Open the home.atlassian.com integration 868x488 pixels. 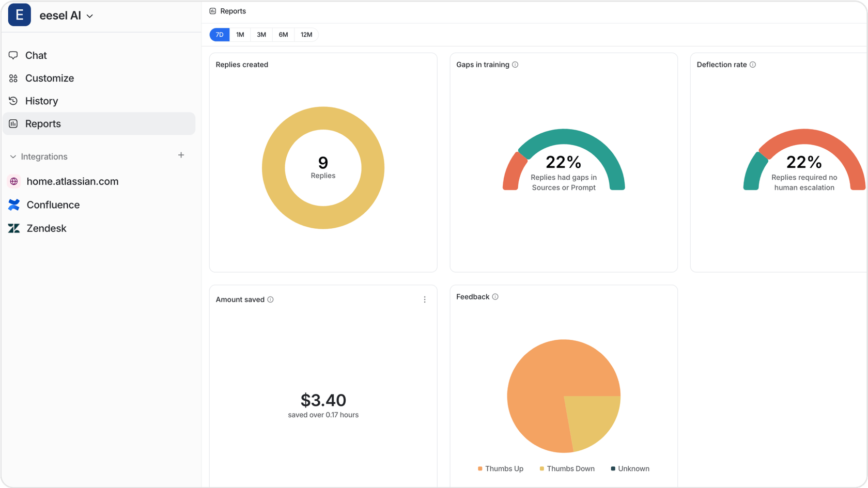click(72, 181)
